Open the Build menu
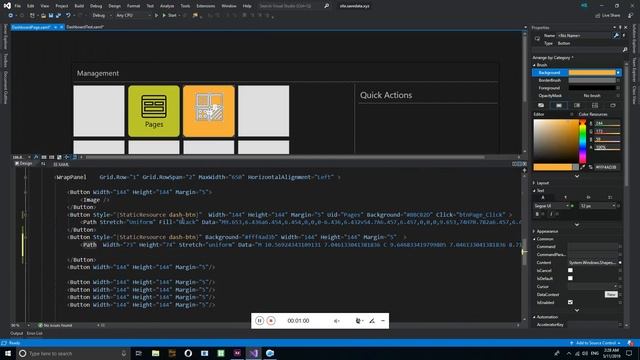 tap(79, 6)
